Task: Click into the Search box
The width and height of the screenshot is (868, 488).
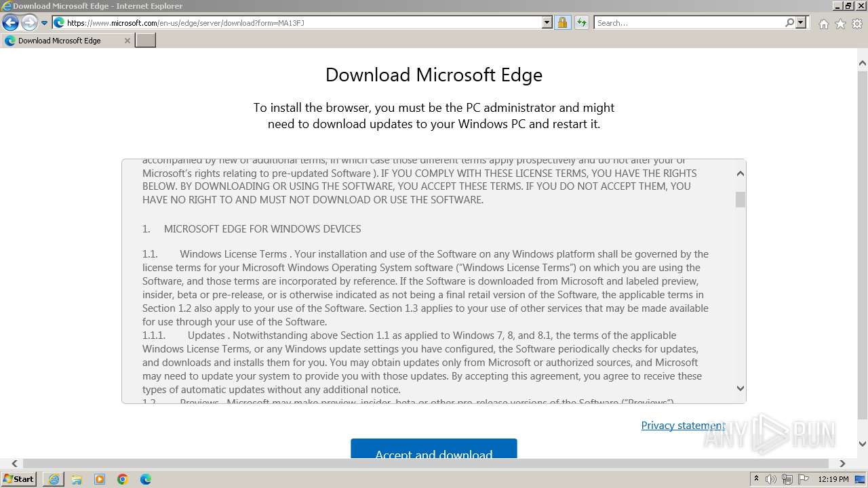Action: pyautogui.click(x=688, y=22)
